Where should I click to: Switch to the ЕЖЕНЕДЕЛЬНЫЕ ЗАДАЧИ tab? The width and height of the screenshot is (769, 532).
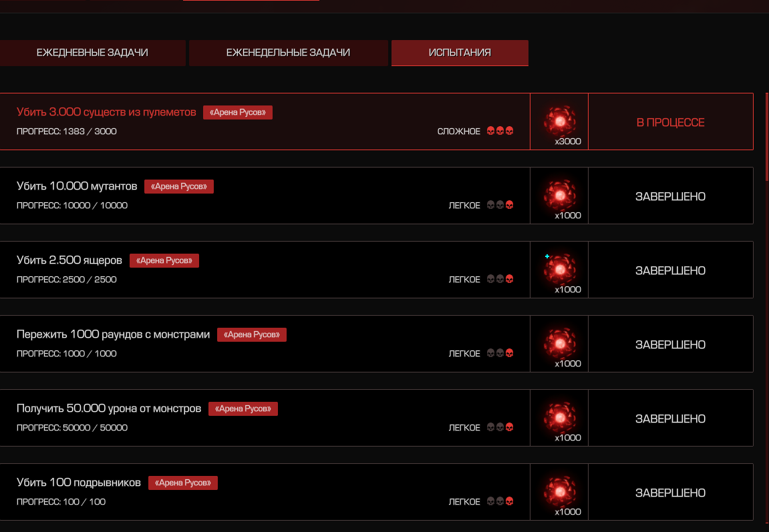(x=288, y=53)
